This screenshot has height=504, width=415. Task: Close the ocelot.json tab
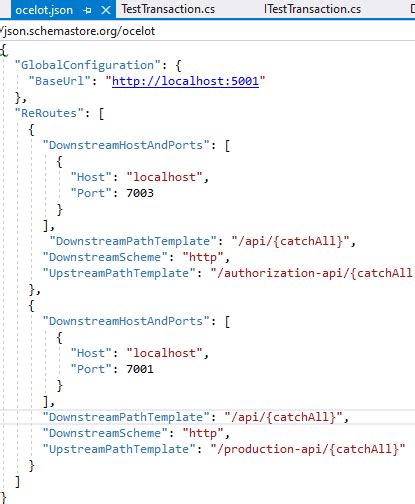(x=106, y=10)
